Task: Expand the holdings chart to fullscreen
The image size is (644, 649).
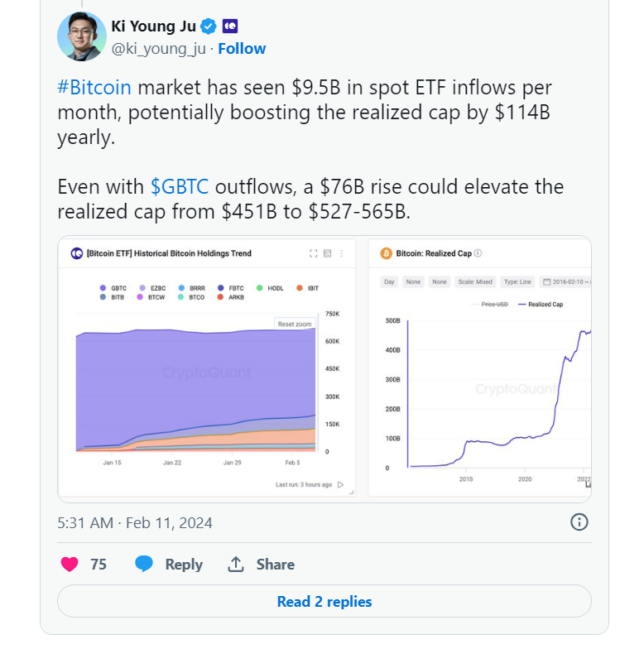Action: coord(314,253)
